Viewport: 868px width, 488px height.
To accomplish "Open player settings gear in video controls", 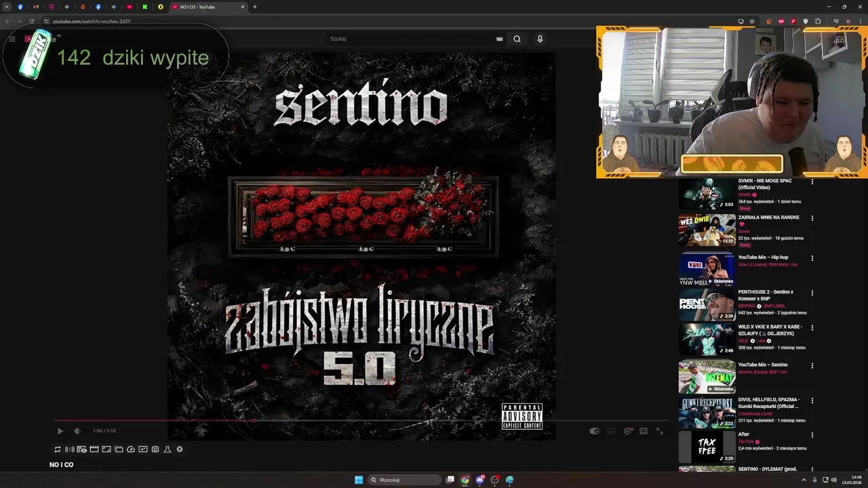I will coord(628,431).
